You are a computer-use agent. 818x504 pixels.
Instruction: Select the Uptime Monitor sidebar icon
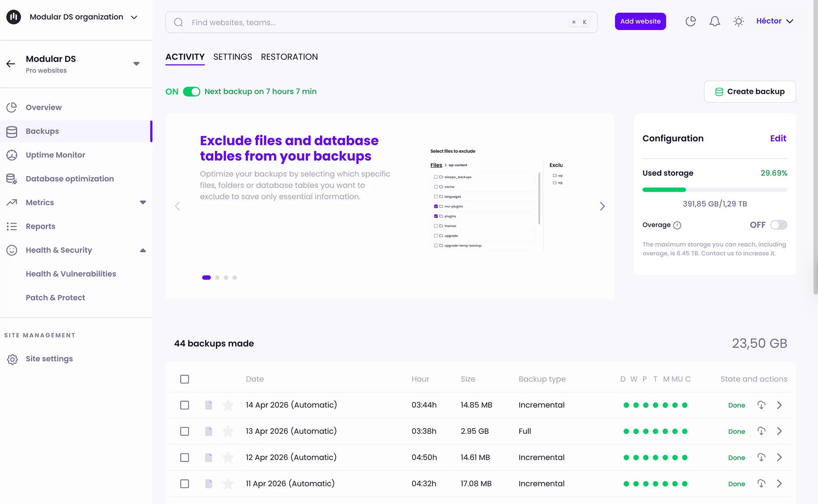pos(12,155)
